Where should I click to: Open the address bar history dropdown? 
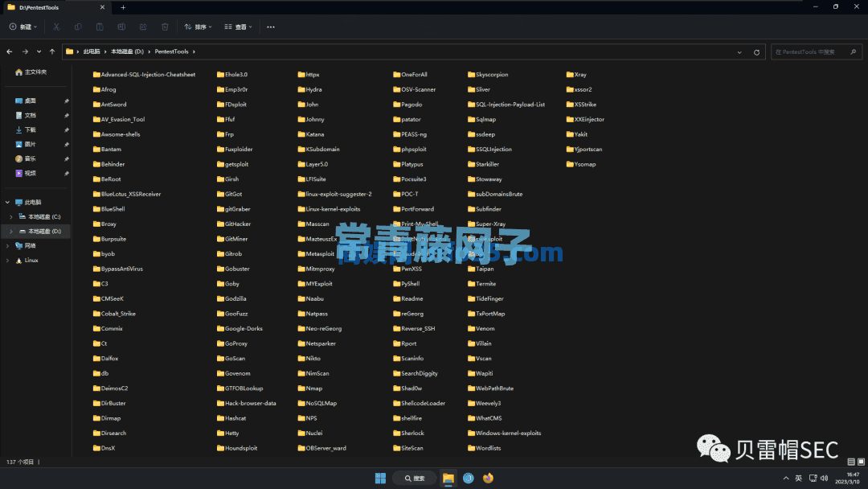739,52
